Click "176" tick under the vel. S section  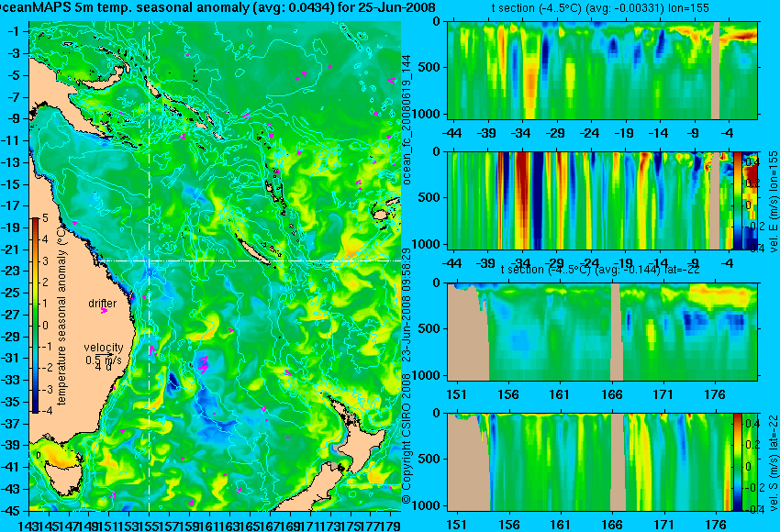(x=716, y=525)
